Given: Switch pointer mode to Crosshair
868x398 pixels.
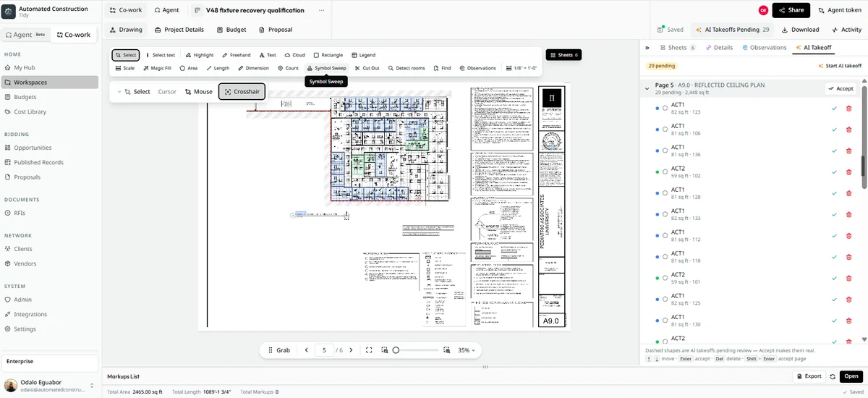Looking at the screenshot, I should (242, 92).
